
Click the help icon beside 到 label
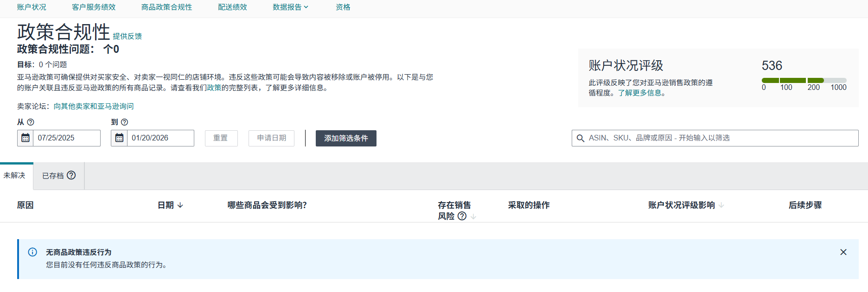(124, 122)
